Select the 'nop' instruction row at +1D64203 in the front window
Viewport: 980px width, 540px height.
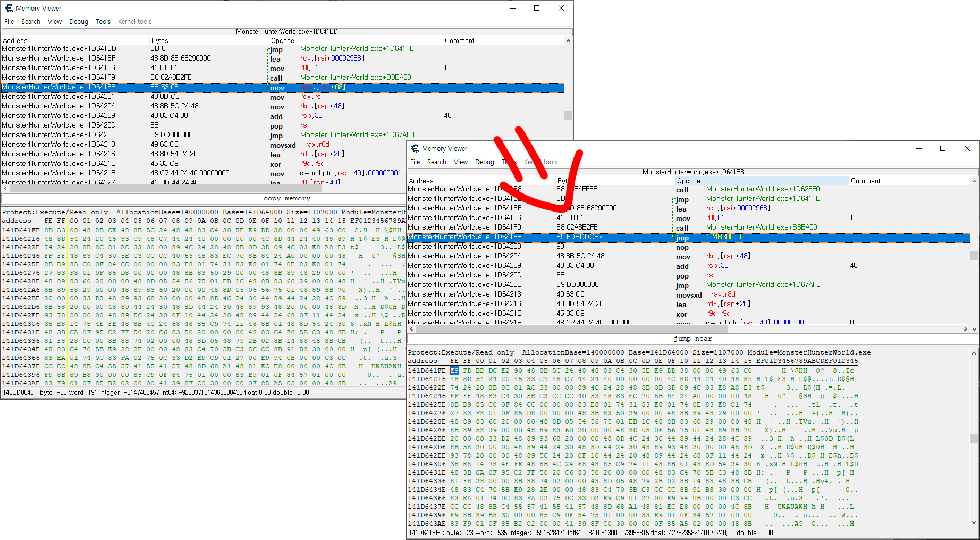tap(688, 247)
